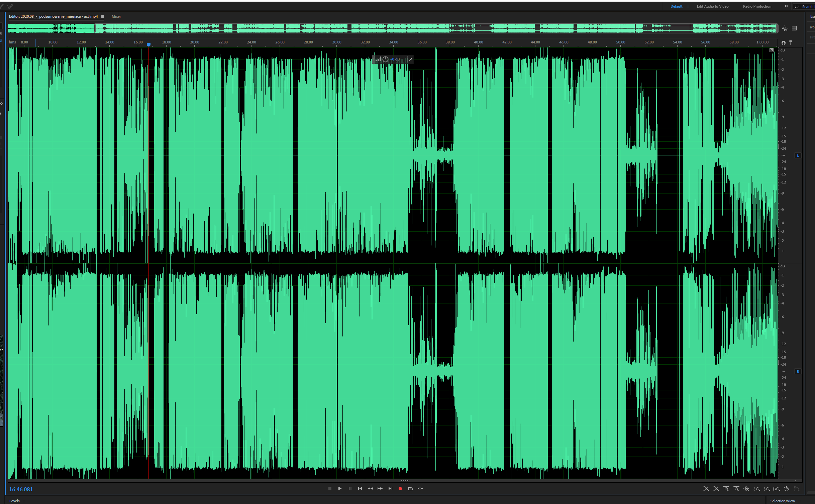Open Editor panel menu next to filename
This screenshot has width=815, height=504.
tap(103, 17)
